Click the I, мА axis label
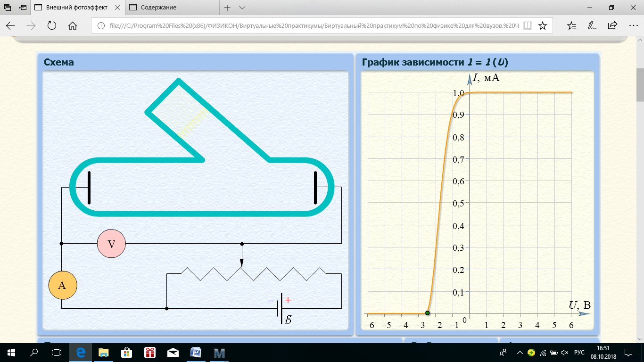 coord(486,78)
